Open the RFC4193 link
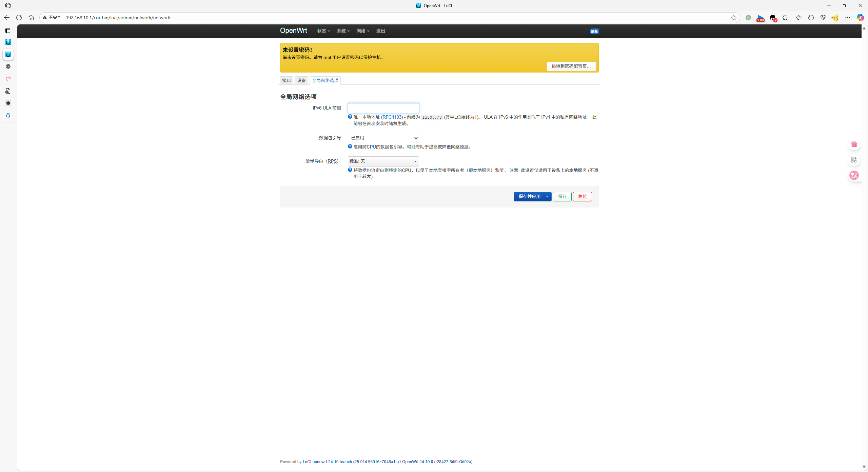The height and width of the screenshot is (472, 868). (x=392, y=117)
